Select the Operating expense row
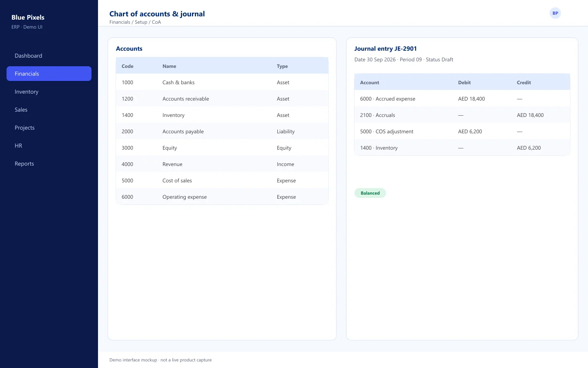The height and width of the screenshot is (368, 588). click(x=222, y=197)
